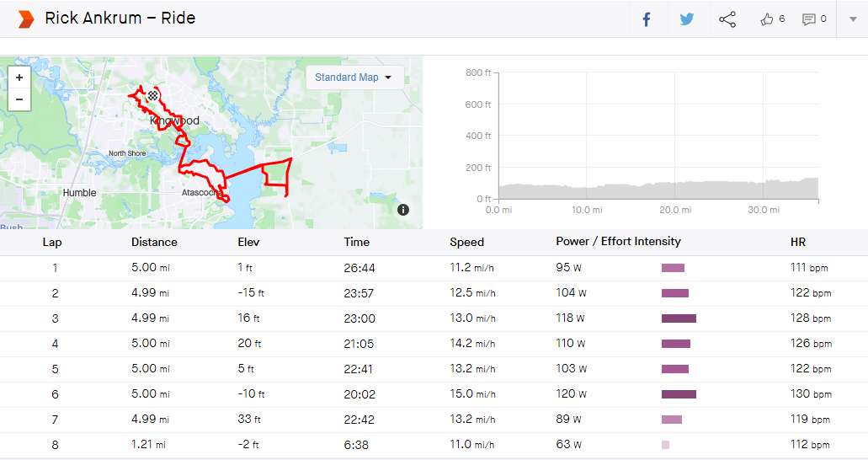868x460 pixels.
Task: Click the Humble label on the map
Action: click(x=79, y=193)
